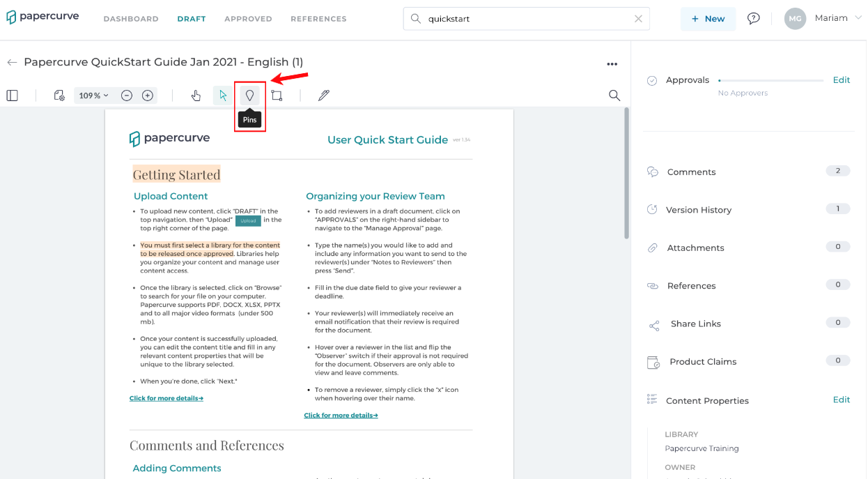Click the Organizing your Review Team heading
Screen dimensions: 868x479
coord(375,196)
